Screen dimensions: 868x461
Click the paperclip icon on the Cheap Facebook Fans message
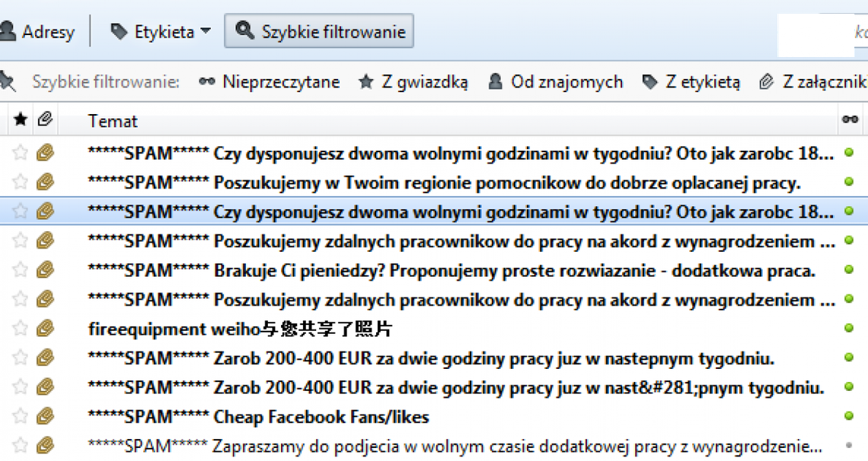pos(46,417)
